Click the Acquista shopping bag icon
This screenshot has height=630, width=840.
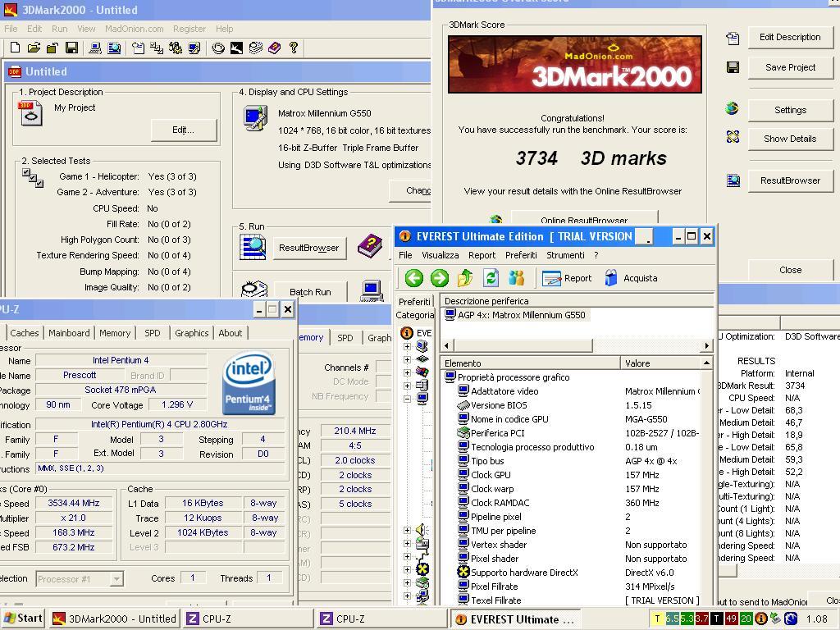pyautogui.click(x=610, y=278)
